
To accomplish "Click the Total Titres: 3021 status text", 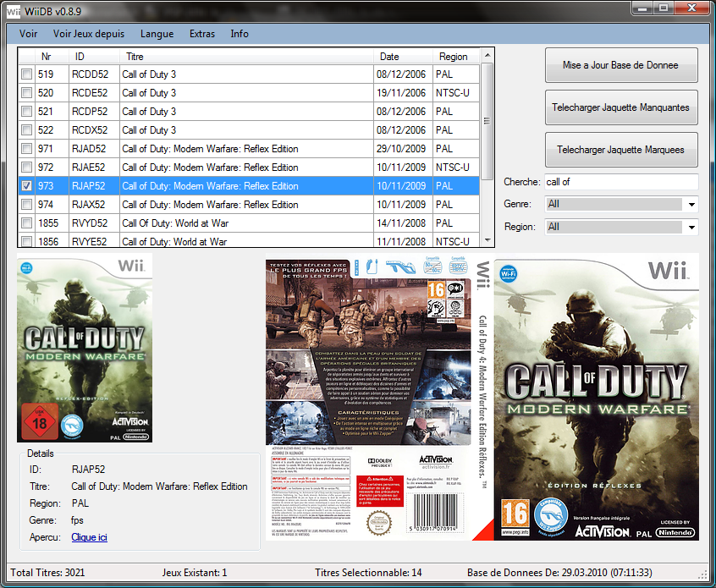I will (x=47, y=573).
